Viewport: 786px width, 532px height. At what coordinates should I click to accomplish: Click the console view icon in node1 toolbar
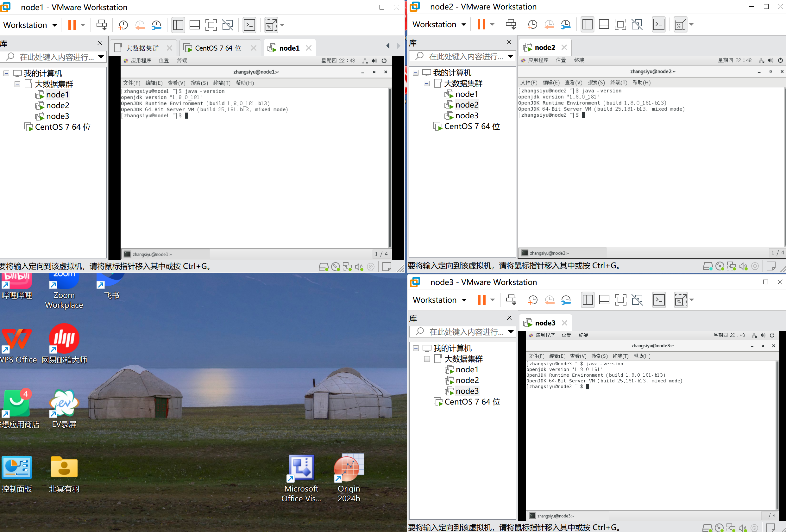(249, 25)
